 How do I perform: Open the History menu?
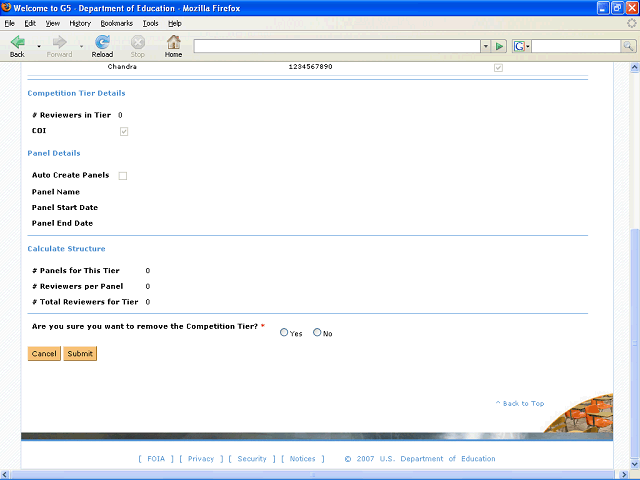[80, 23]
